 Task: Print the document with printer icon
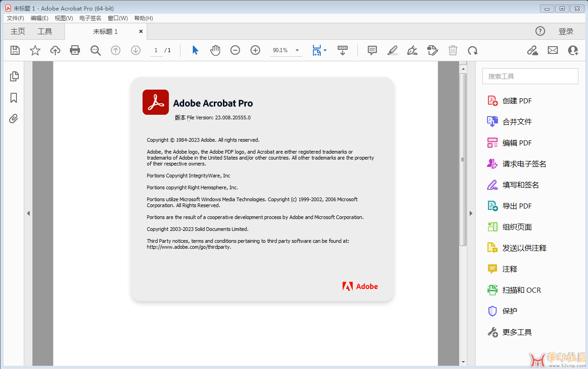[x=75, y=50]
